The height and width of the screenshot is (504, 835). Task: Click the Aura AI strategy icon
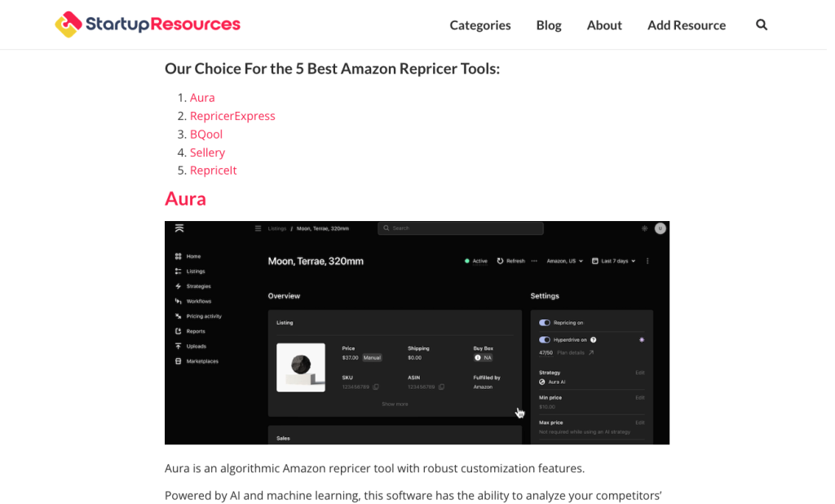point(542,382)
